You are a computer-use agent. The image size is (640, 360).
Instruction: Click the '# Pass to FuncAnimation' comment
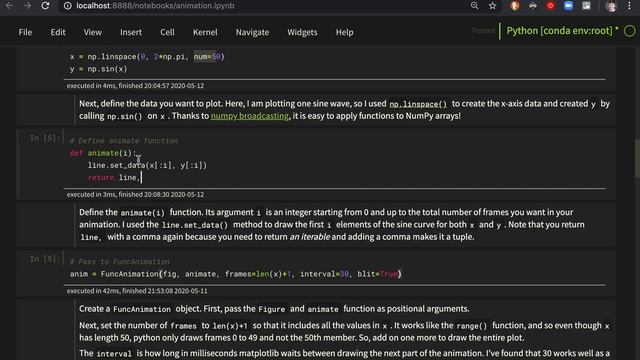click(120, 262)
